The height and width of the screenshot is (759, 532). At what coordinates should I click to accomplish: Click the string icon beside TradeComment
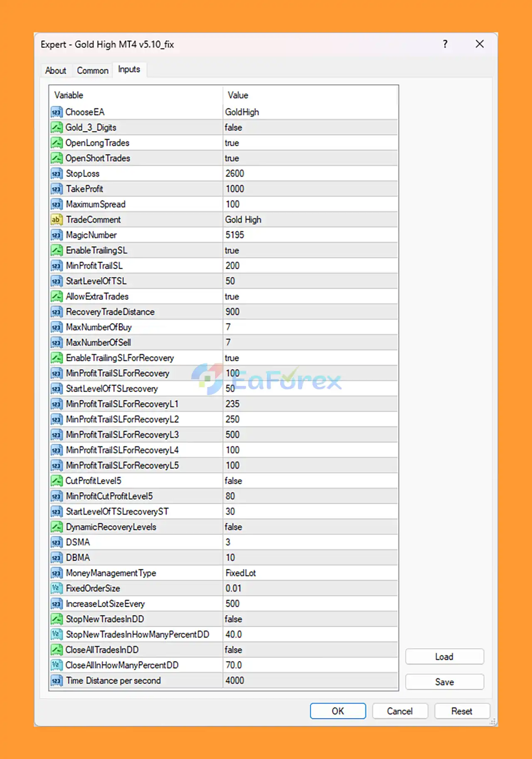point(57,220)
